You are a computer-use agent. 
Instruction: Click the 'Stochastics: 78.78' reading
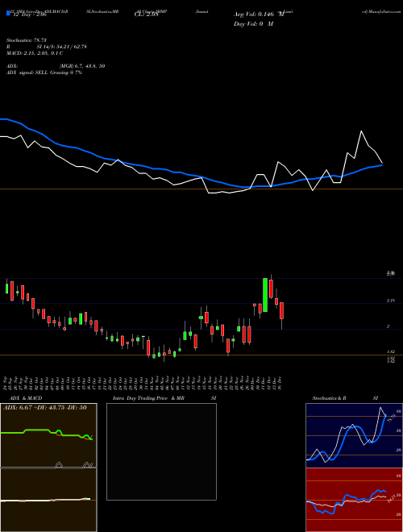coord(26,40)
